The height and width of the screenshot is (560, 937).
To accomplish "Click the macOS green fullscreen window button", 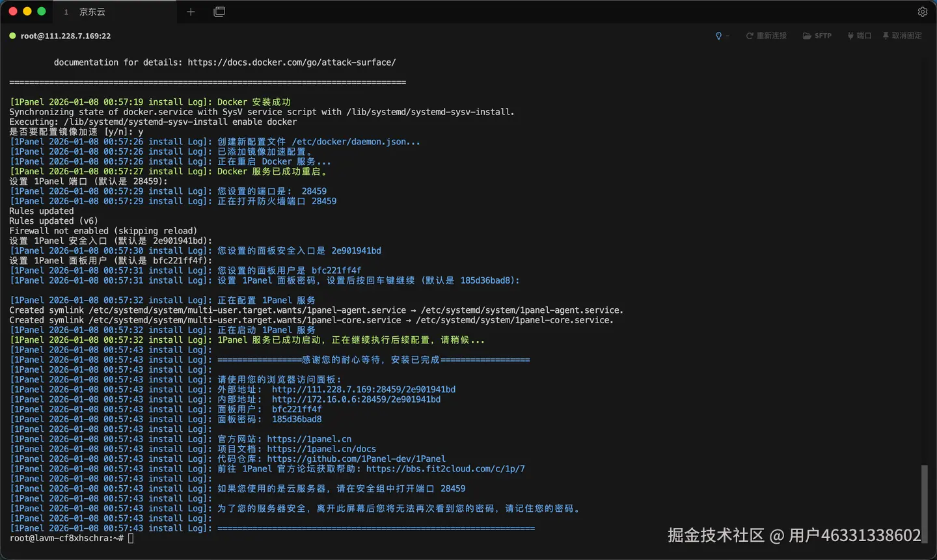I will (42, 11).
